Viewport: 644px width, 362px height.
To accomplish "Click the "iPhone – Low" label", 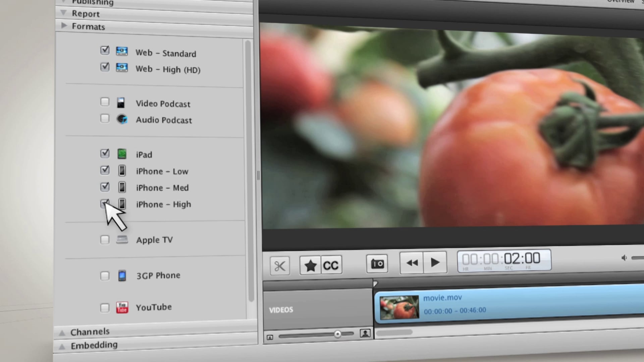I will pos(162,171).
